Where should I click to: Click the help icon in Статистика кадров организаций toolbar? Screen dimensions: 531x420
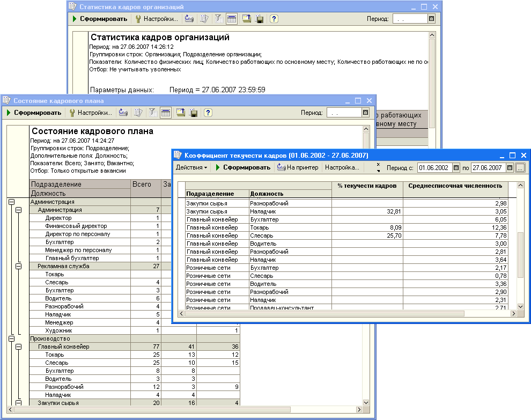coord(274,19)
